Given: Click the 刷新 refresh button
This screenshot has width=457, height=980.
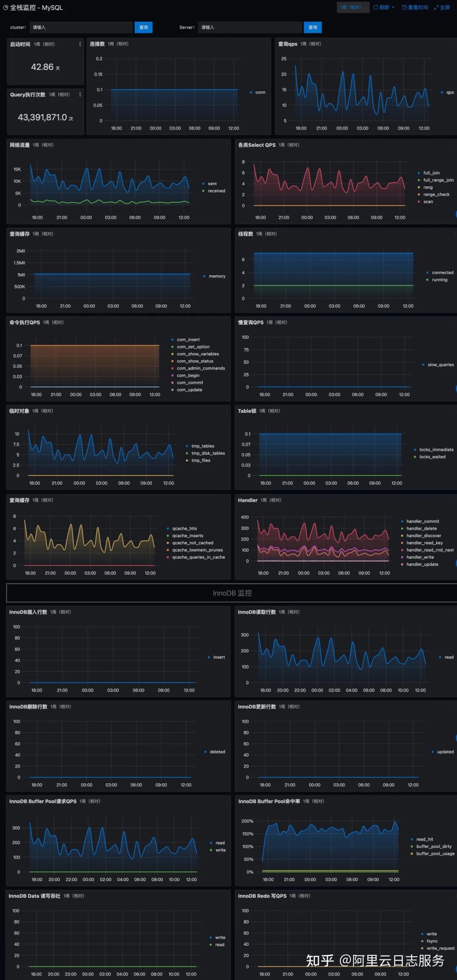Looking at the screenshot, I should [x=381, y=8].
